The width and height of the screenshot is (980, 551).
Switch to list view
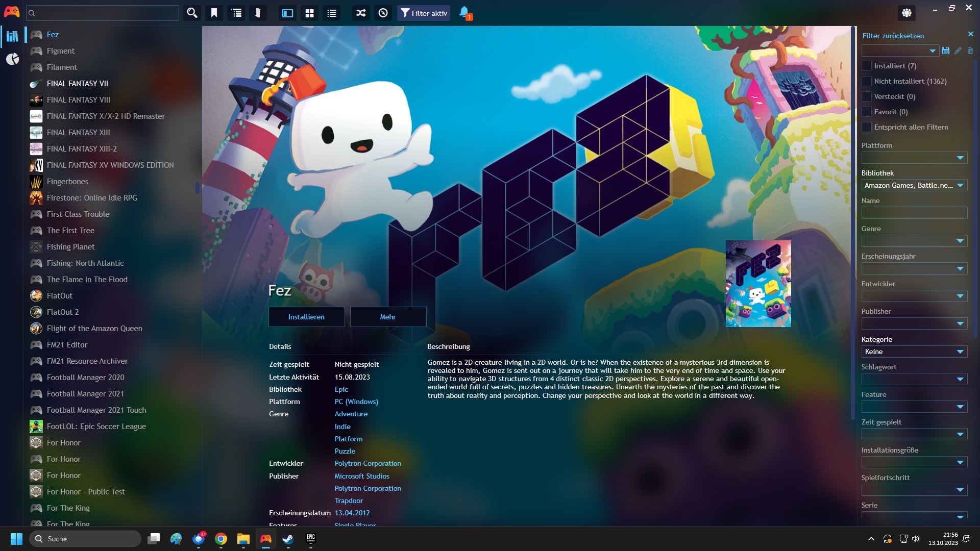331,13
